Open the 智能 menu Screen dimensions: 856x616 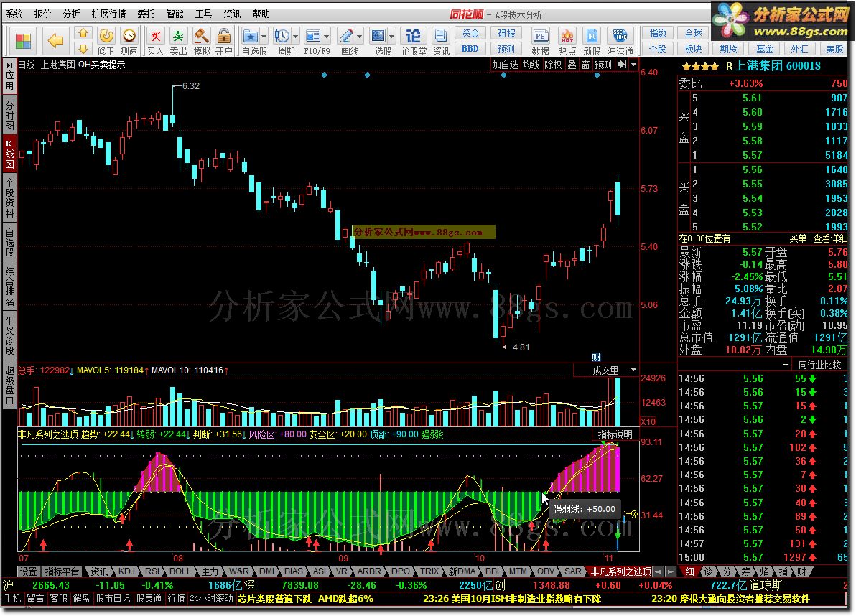pyautogui.click(x=175, y=14)
